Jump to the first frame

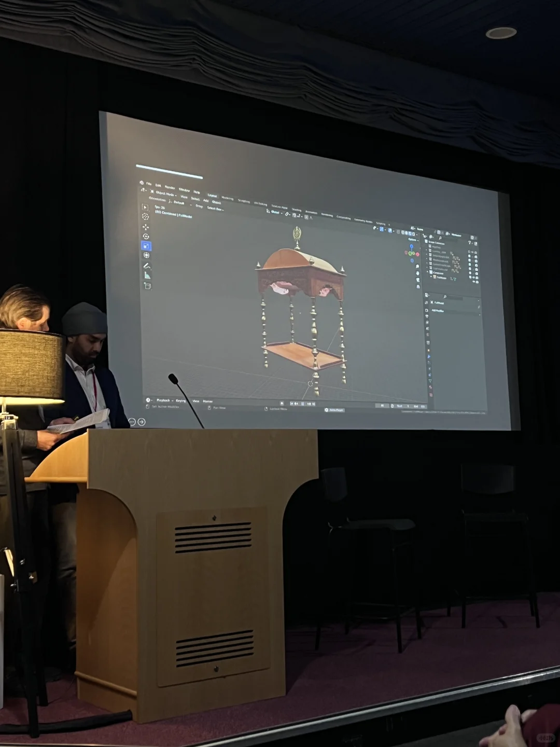(291, 404)
